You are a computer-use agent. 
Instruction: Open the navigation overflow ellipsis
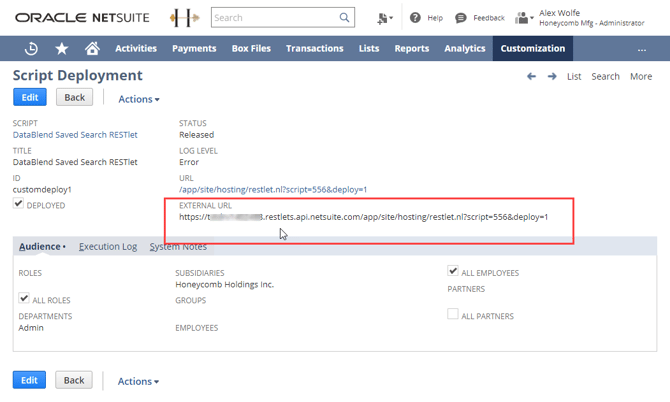tap(642, 50)
